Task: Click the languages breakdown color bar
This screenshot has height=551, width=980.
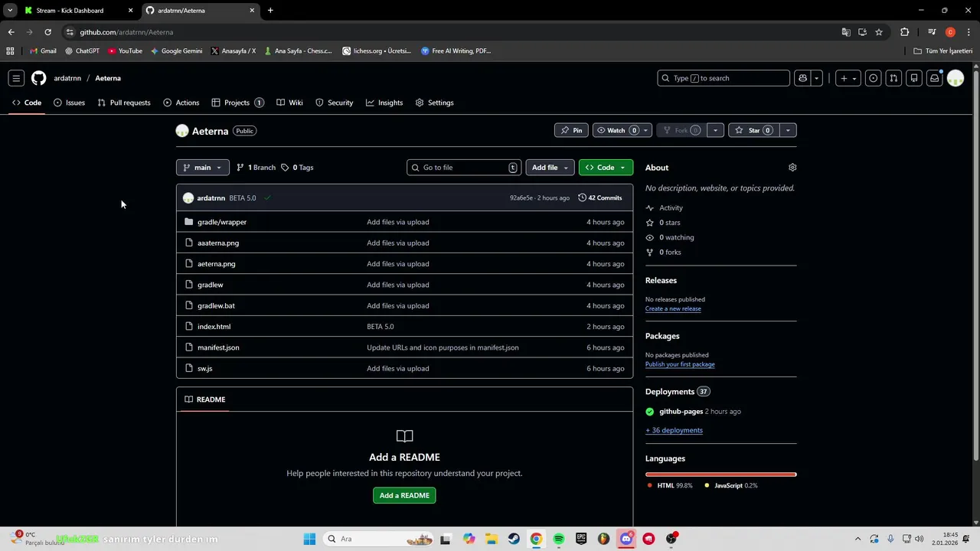Action: (x=720, y=474)
